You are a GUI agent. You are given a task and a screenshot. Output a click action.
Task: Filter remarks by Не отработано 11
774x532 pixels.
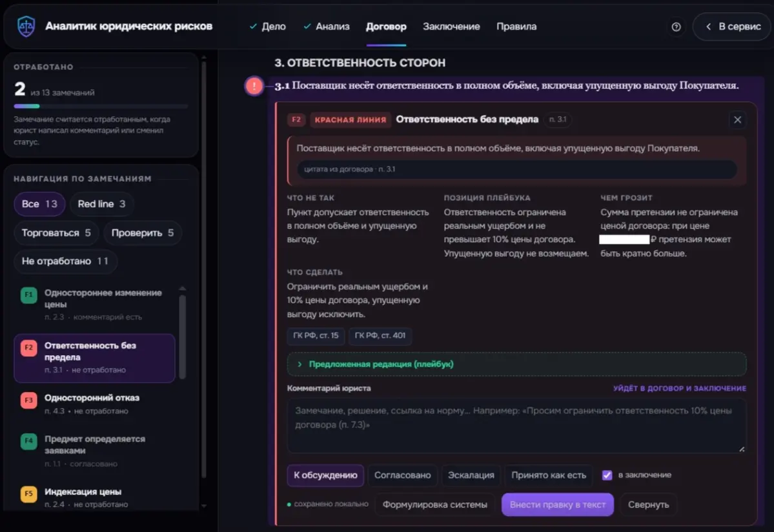click(65, 261)
